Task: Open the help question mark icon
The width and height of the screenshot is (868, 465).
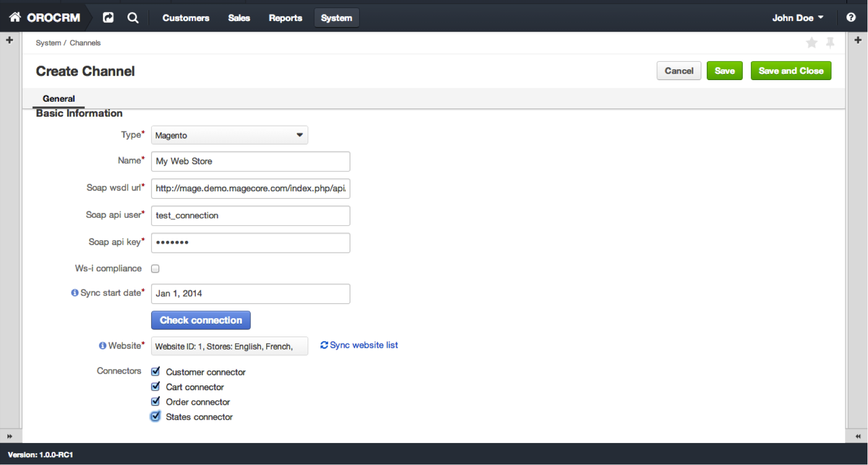Action: tap(851, 17)
